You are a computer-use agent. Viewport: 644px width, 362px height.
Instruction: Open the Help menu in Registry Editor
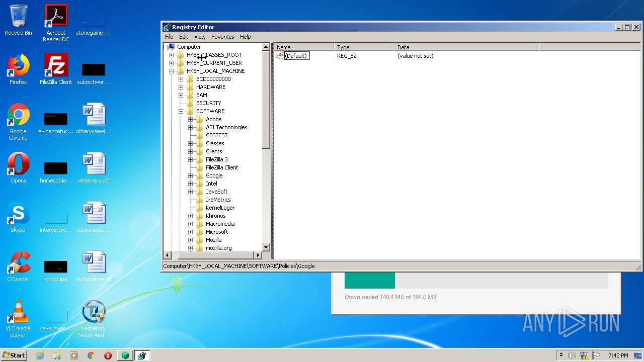(245, 37)
